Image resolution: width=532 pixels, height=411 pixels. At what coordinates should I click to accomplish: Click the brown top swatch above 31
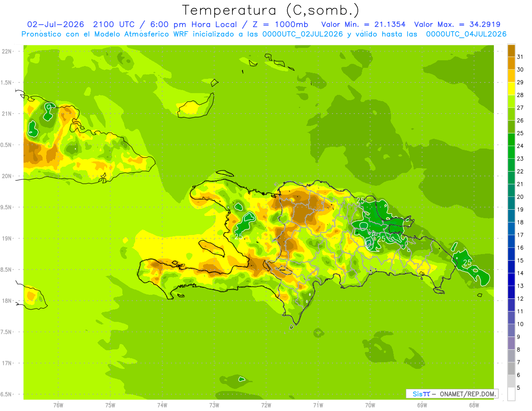[511, 51]
